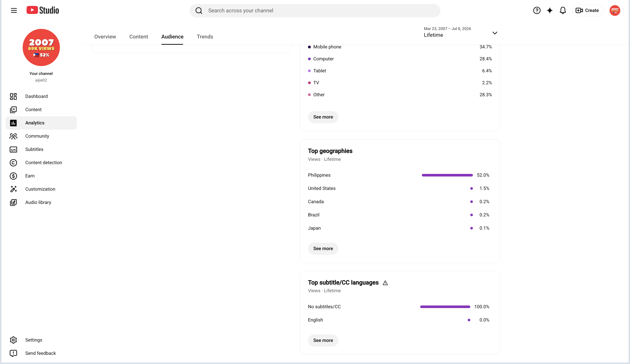This screenshot has height=364, width=630.
Task: Click See more under subtitle/CC languages
Action: point(323,340)
